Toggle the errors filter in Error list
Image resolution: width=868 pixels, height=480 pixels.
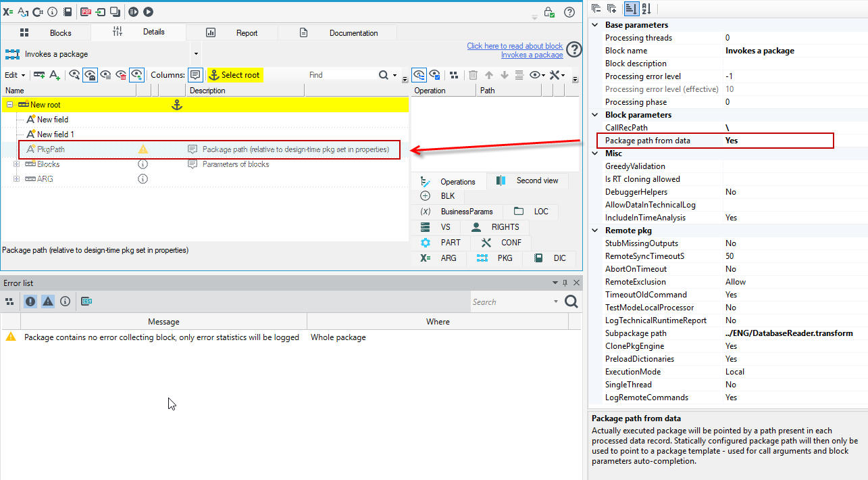click(30, 302)
